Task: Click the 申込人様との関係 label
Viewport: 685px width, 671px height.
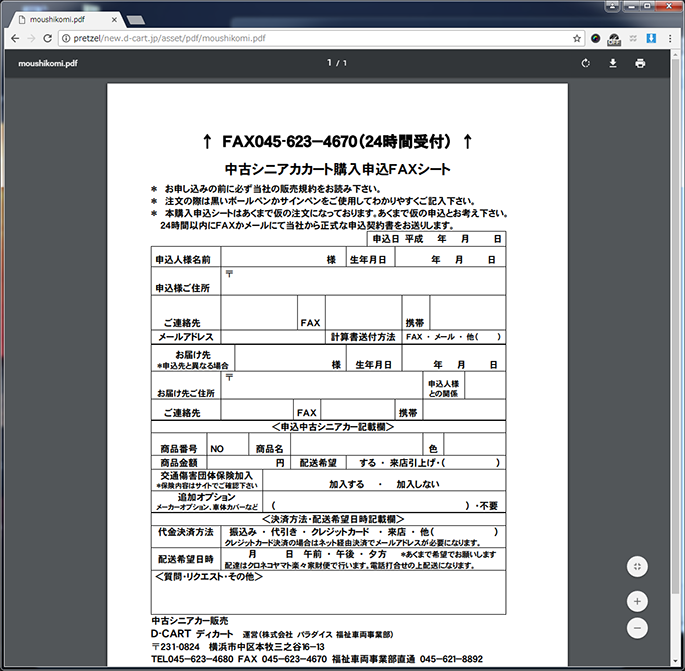Action: [x=443, y=389]
